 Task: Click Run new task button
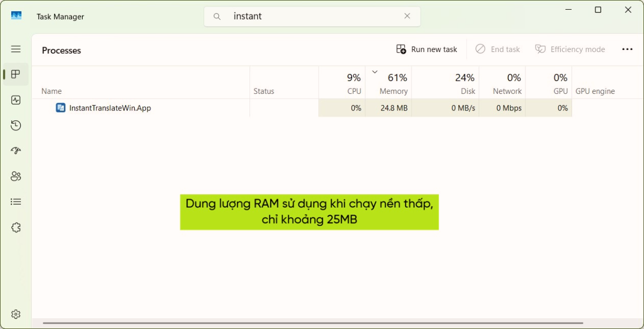click(427, 49)
